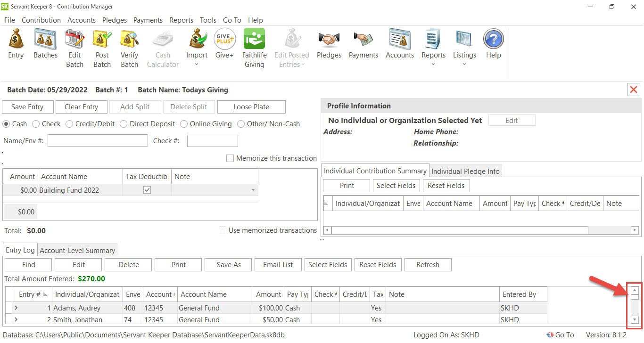Click the Refresh button in Entry Log
The image size is (644, 343).
(428, 264)
